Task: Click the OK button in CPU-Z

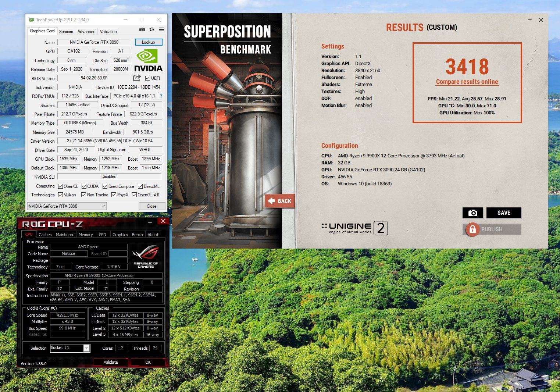Action: [148, 362]
